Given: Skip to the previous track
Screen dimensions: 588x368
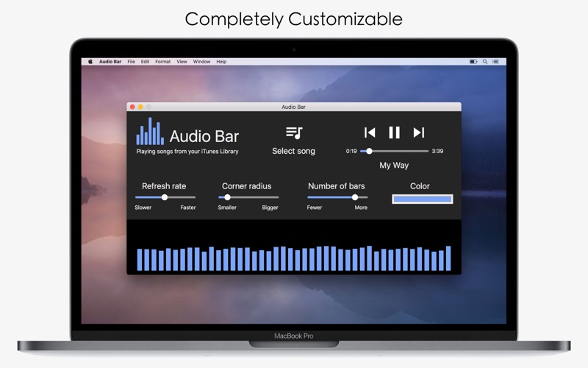Looking at the screenshot, I should pyautogui.click(x=370, y=132).
